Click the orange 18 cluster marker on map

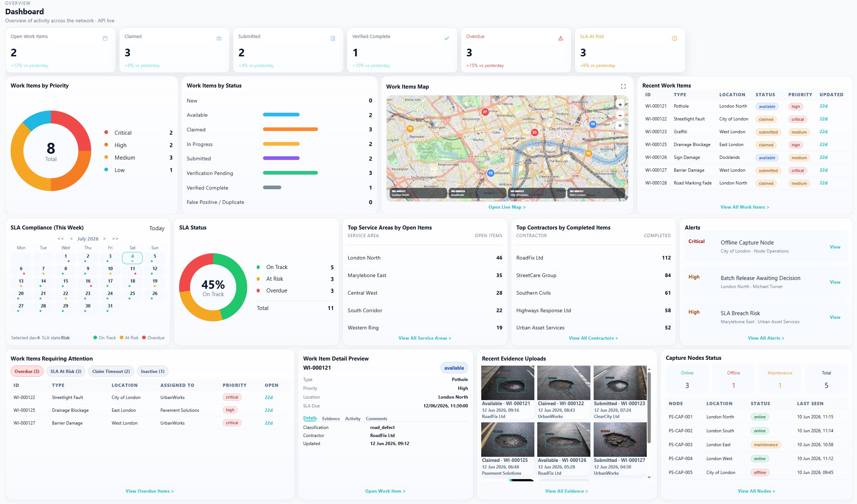(x=410, y=128)
